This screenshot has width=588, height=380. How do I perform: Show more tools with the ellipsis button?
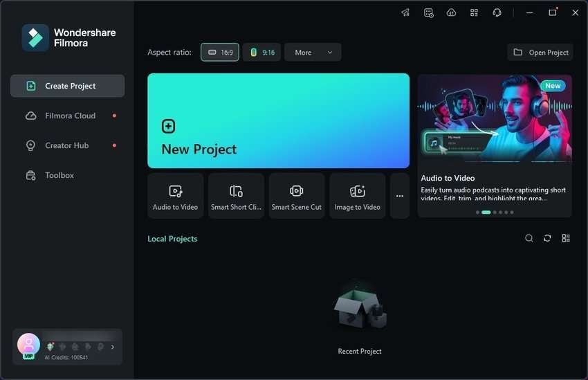[x=400, y=196]
